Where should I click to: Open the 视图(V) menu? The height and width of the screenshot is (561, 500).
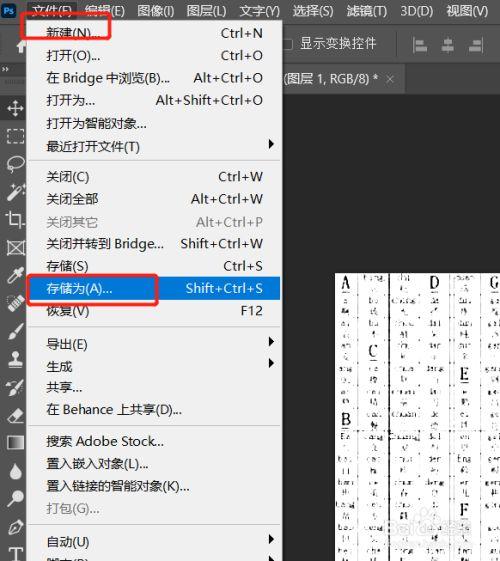(467, 11)
